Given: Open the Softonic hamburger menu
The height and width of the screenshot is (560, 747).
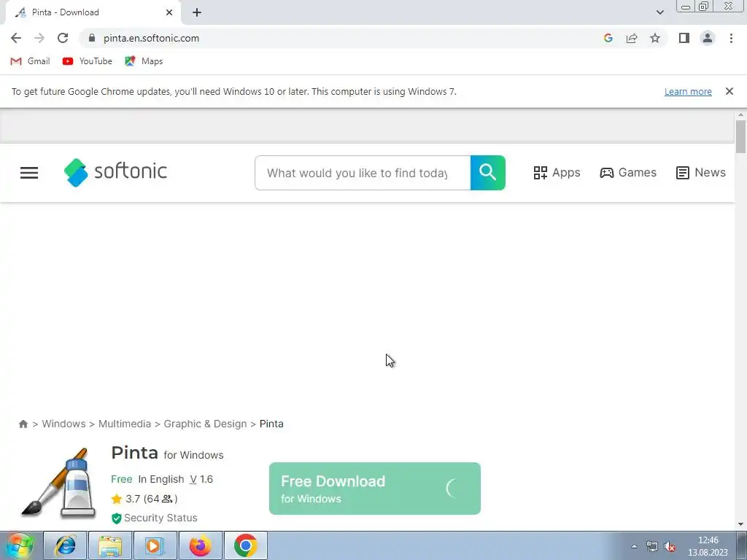Looking at the screenshot, I should (29, 173).
